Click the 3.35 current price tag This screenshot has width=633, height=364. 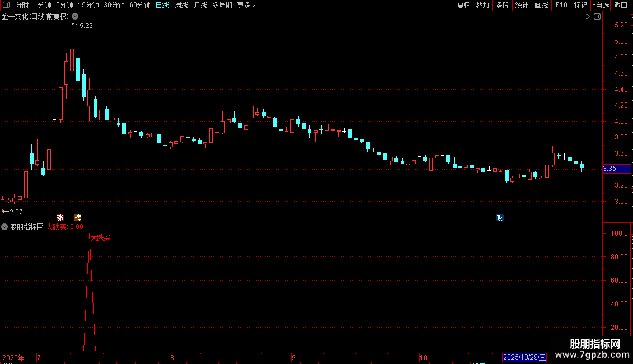(616, 169)
